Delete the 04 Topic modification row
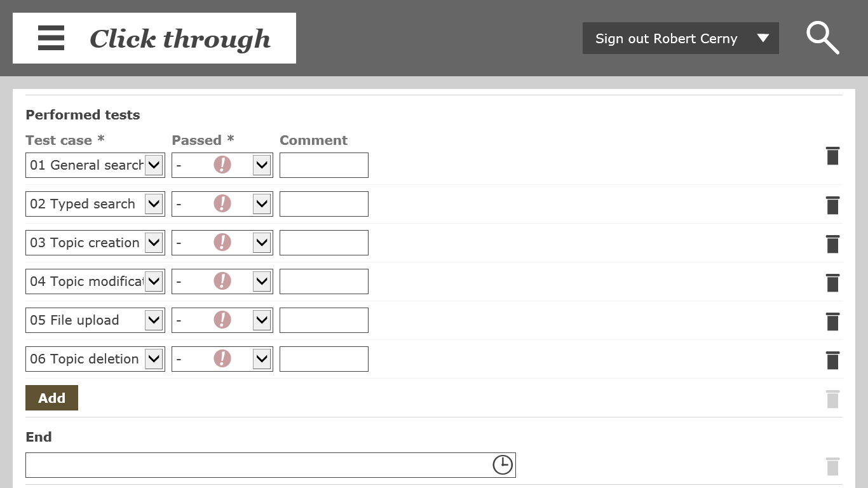Image resolution: width=868 pixels, height=488 pixels. [832, 282]
